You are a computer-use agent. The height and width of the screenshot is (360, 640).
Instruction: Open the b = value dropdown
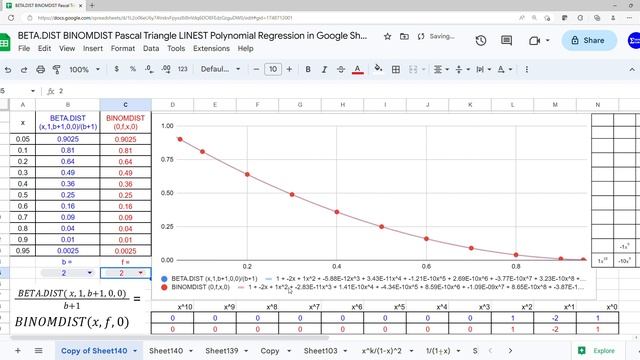67,273
